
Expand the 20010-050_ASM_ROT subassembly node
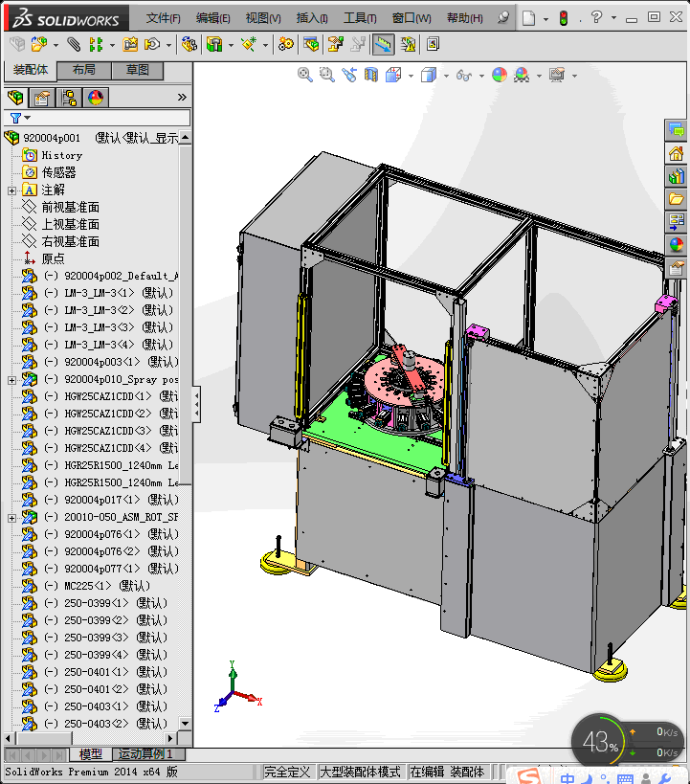12,519
